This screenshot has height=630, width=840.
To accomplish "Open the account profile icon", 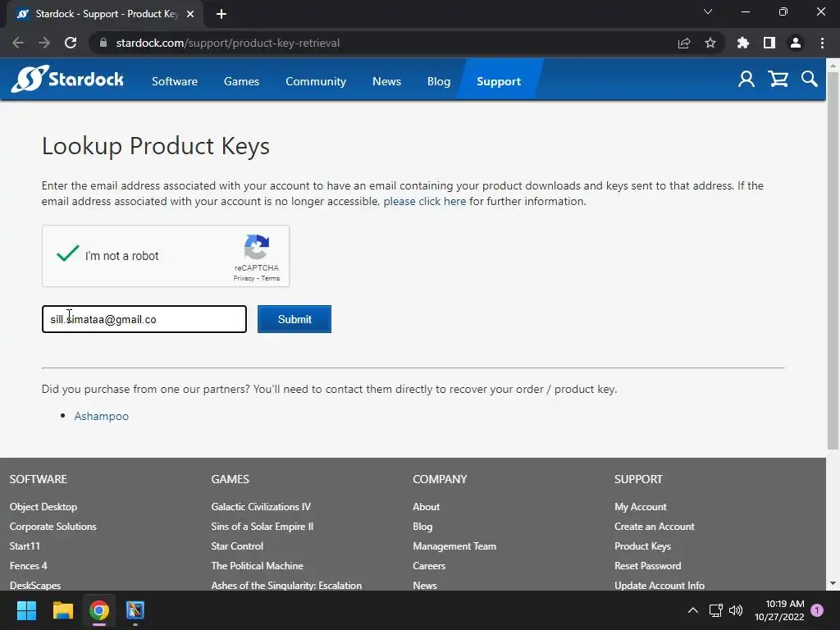I will (x=746, y=79).
